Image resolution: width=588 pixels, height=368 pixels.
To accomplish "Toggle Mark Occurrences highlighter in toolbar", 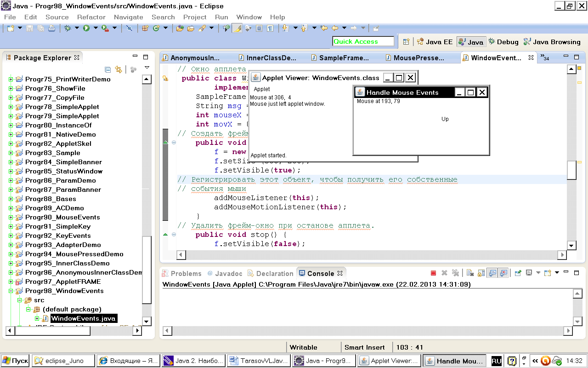I will (x=237, y=28).
